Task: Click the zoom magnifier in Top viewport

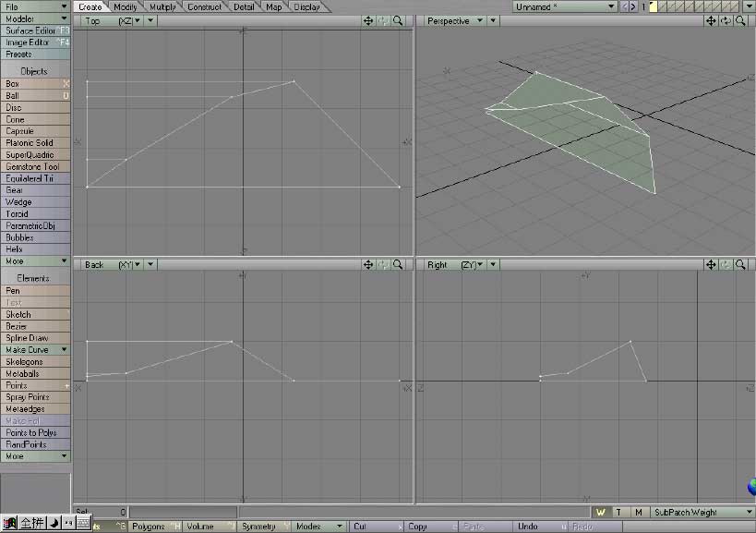Action: point(398,20)
